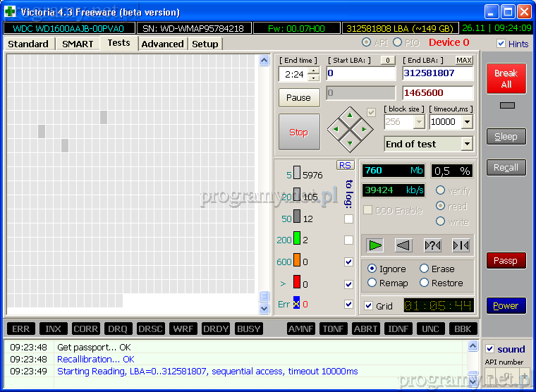Increase End time with the stepper arrow

coord(313,71)
